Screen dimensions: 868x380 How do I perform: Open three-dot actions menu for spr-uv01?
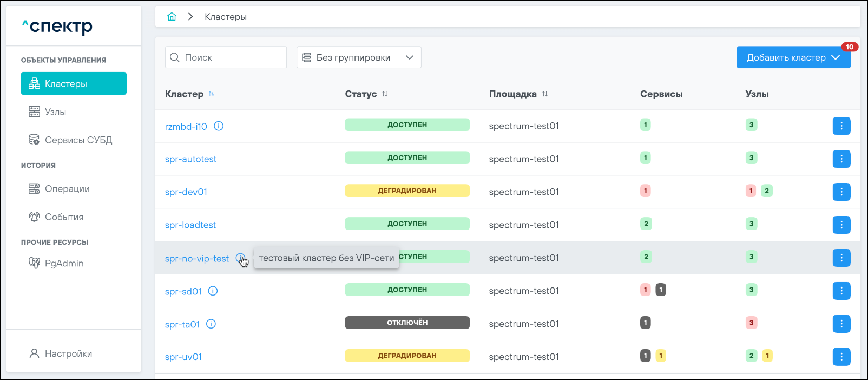841,357
